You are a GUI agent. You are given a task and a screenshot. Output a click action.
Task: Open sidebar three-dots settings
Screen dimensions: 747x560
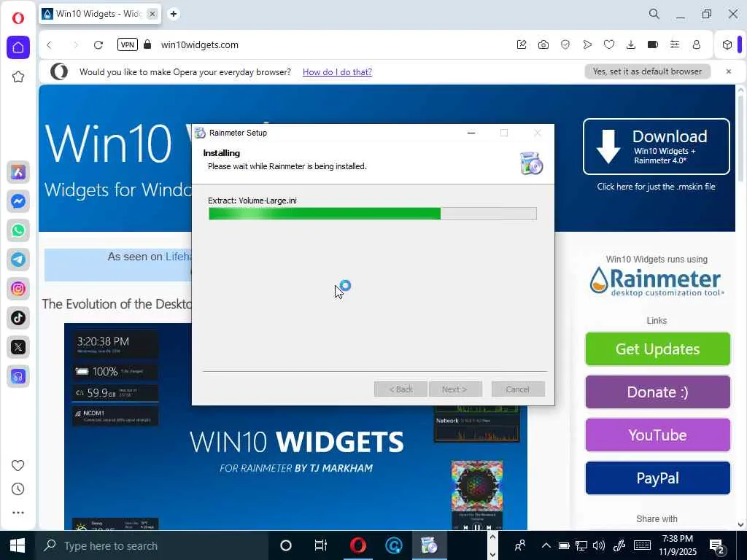click(18, 513)
